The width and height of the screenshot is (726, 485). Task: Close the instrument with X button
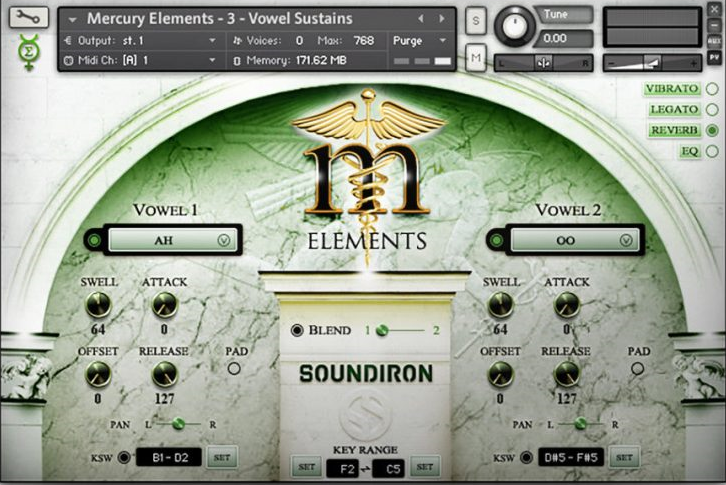click(714, 10)
